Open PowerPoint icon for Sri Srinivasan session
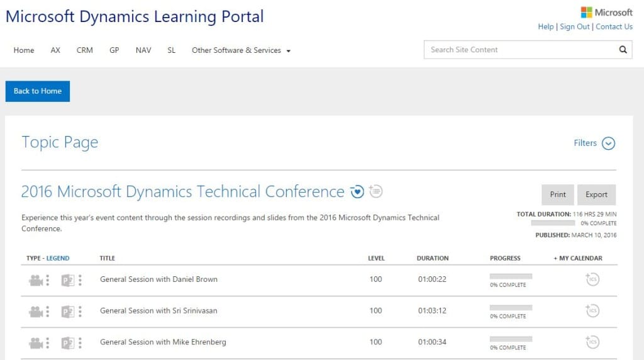The image size is (644, 360). point(68,312)
